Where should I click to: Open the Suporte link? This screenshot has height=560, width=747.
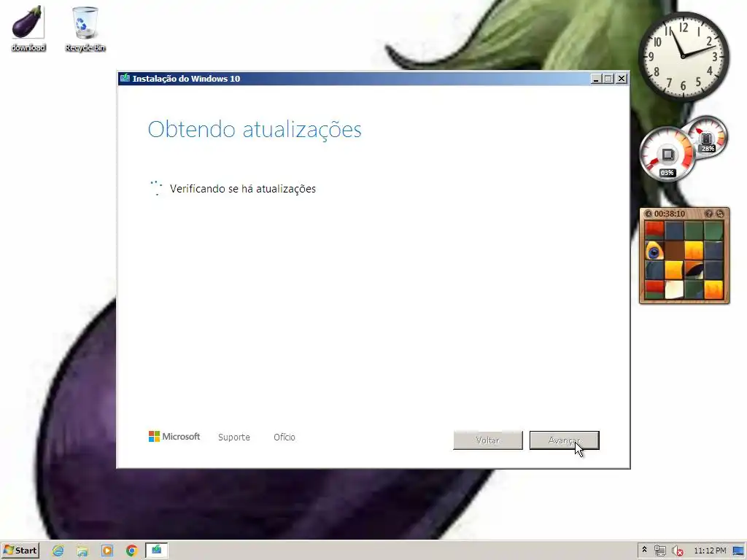234,437
